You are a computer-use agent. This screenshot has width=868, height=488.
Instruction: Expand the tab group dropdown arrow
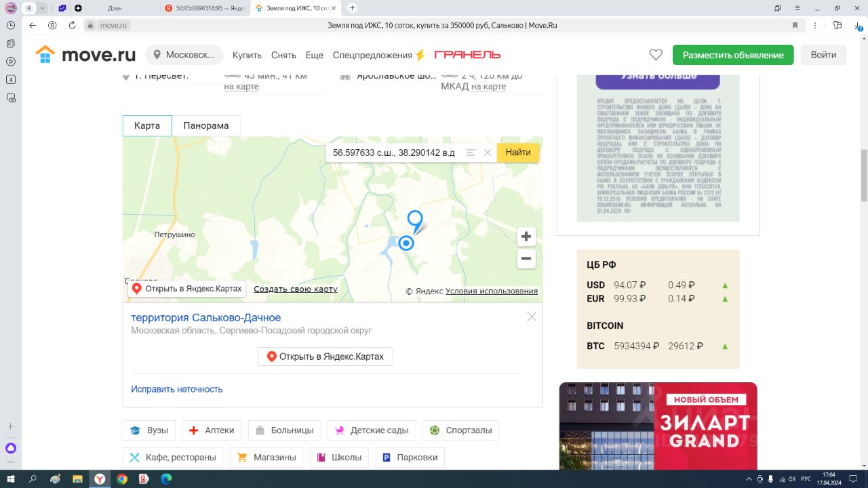(43, 8)
